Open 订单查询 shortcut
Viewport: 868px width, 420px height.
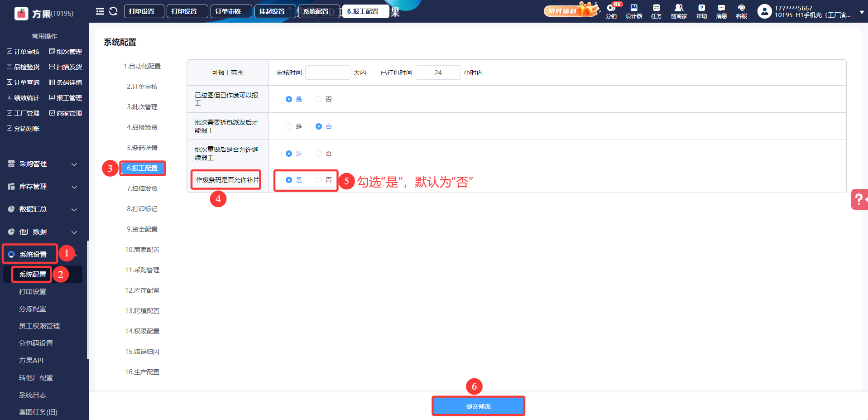tap(23, 82)
